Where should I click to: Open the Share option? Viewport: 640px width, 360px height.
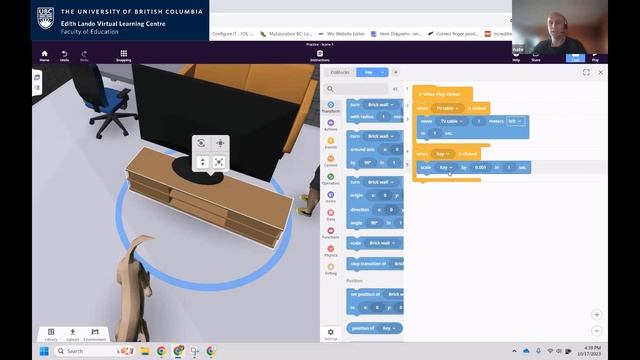point(536,57)
